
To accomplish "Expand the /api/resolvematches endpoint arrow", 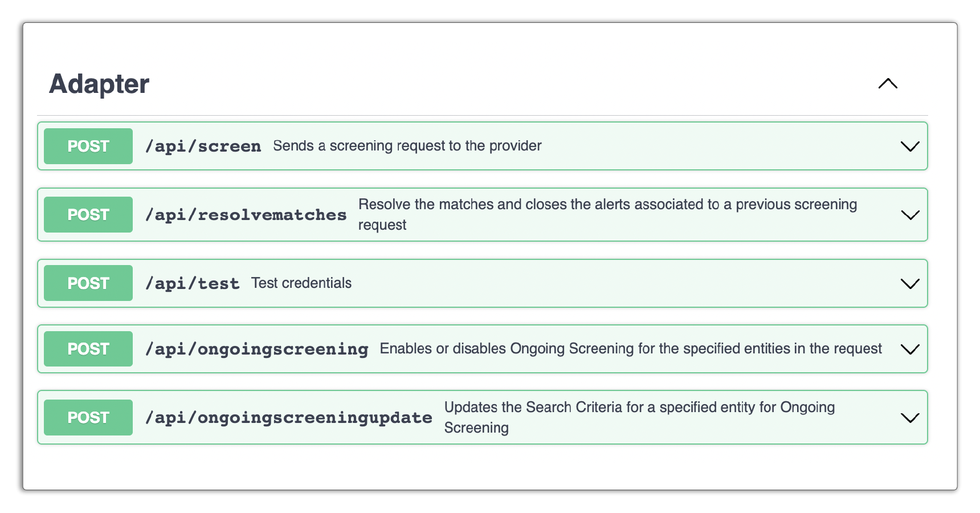I will click(x=910, y=215).
